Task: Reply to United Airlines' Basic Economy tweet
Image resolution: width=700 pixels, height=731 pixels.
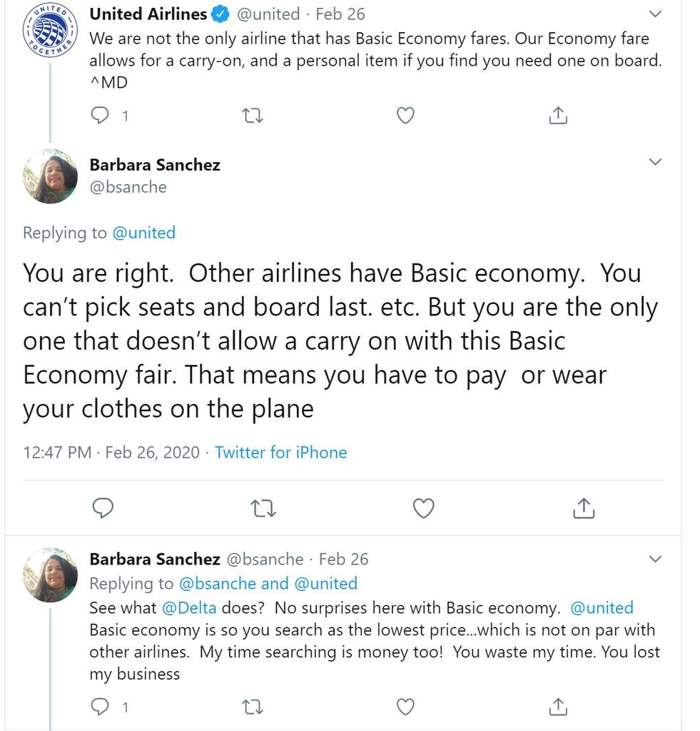Action: point(99,115)
